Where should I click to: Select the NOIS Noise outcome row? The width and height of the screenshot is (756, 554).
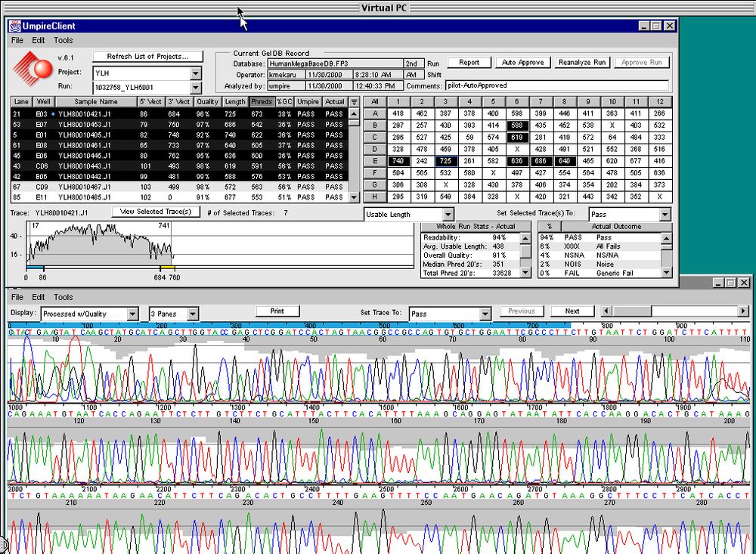coord(600,265)
